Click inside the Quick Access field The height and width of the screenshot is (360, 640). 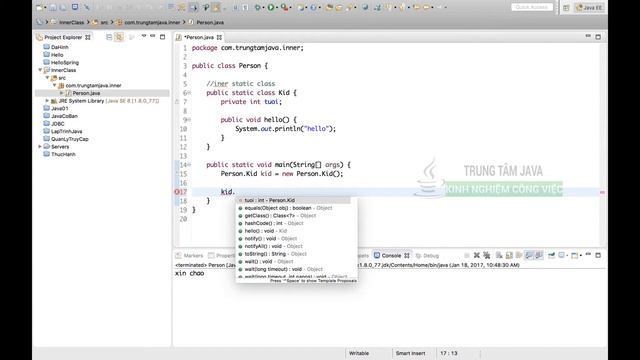[532, 7]
